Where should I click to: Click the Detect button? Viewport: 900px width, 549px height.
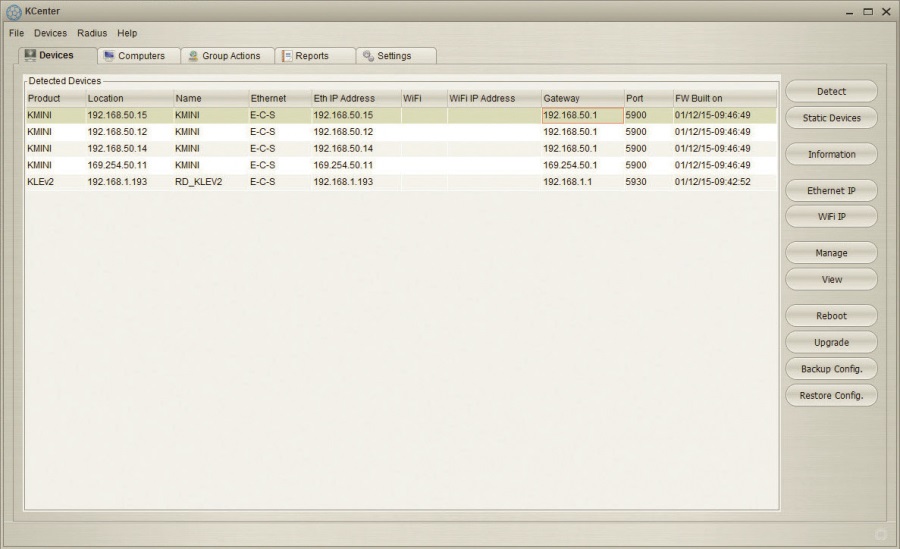(831, 91)
